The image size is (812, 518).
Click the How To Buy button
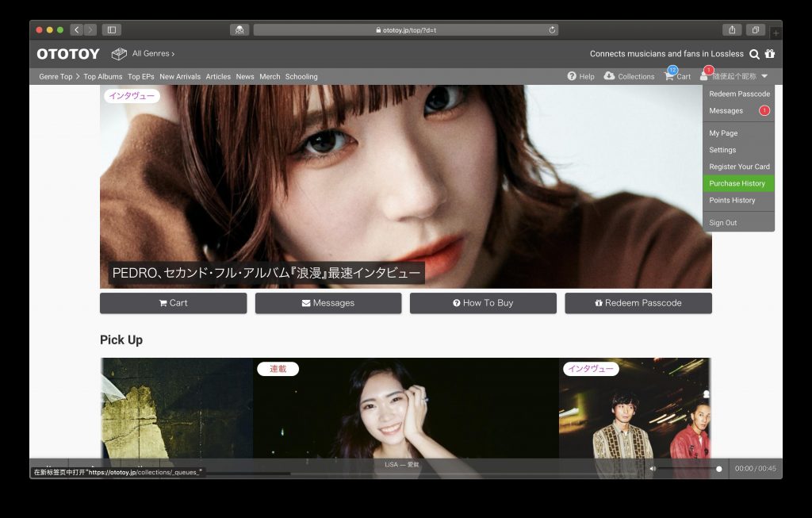pos(483,303)
